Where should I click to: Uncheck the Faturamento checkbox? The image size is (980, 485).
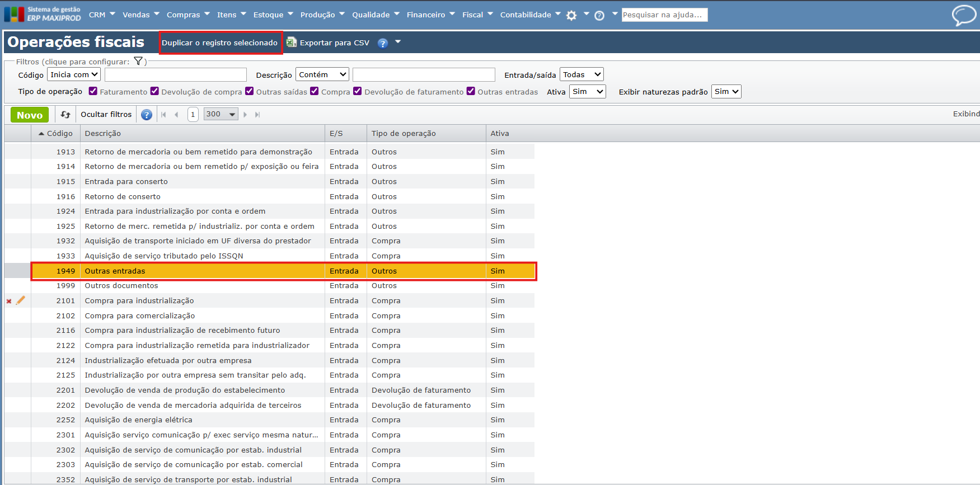click(x=93, y=91)
